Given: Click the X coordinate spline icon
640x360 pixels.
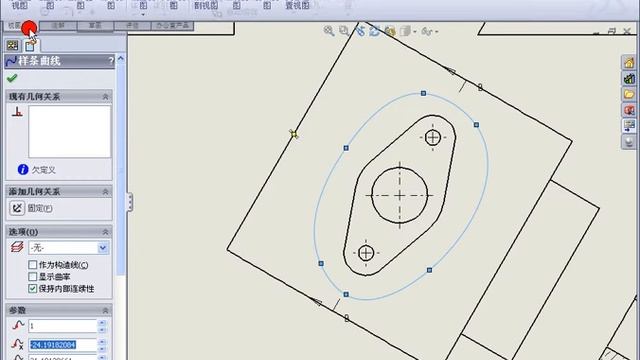Looking at the screenshot, I should pyautogui.click(x=18, y=344).
